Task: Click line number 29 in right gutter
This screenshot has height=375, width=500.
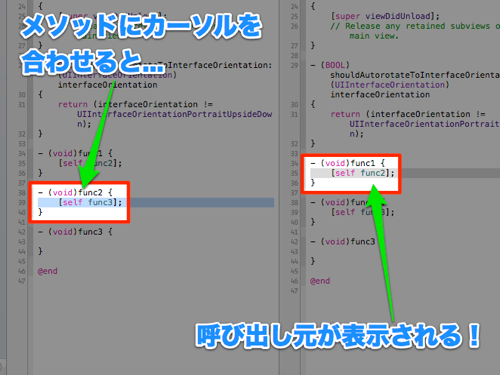Action: pyautogui.click(x=294, y=65)
